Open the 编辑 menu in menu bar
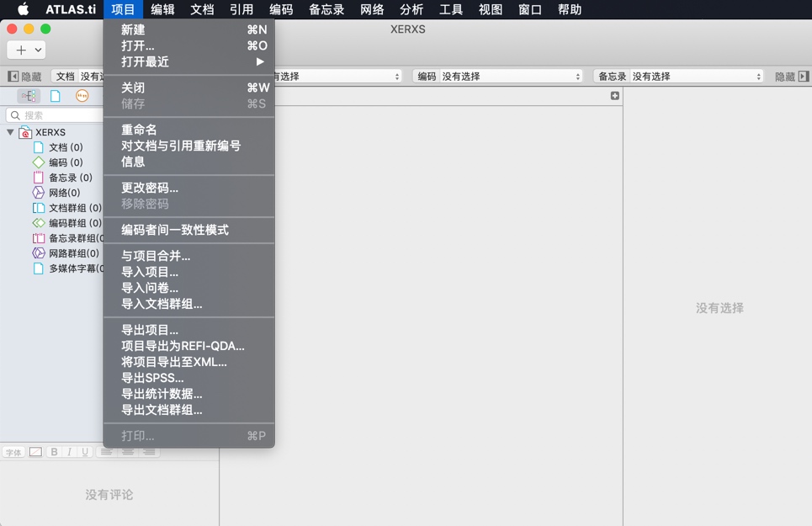This screenshot has height=526, width=812. pos(162,9)
